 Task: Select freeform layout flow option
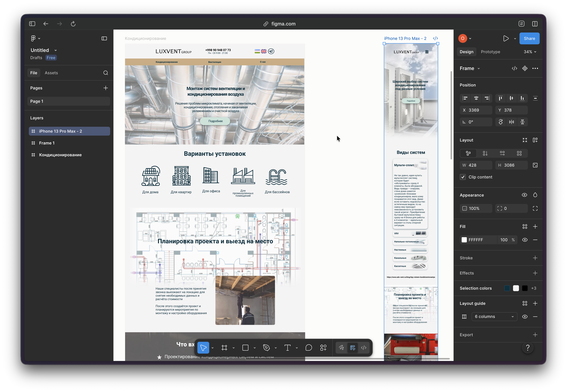tap(468, 153)
